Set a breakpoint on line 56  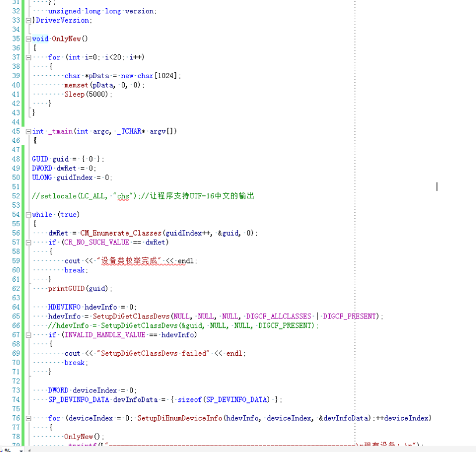click(6, 233)
